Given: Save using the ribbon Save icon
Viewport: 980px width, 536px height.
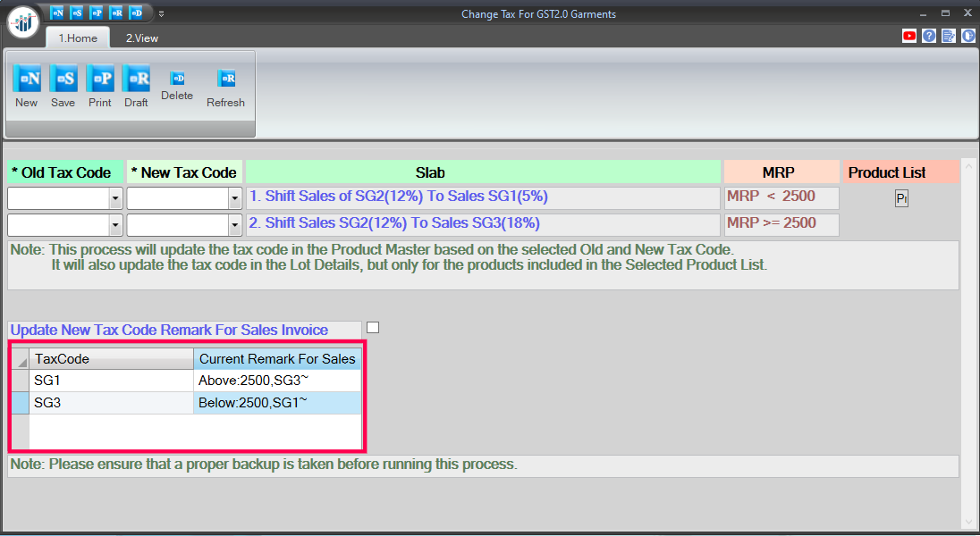Looking at the screenshot, I should pos(63,80).
